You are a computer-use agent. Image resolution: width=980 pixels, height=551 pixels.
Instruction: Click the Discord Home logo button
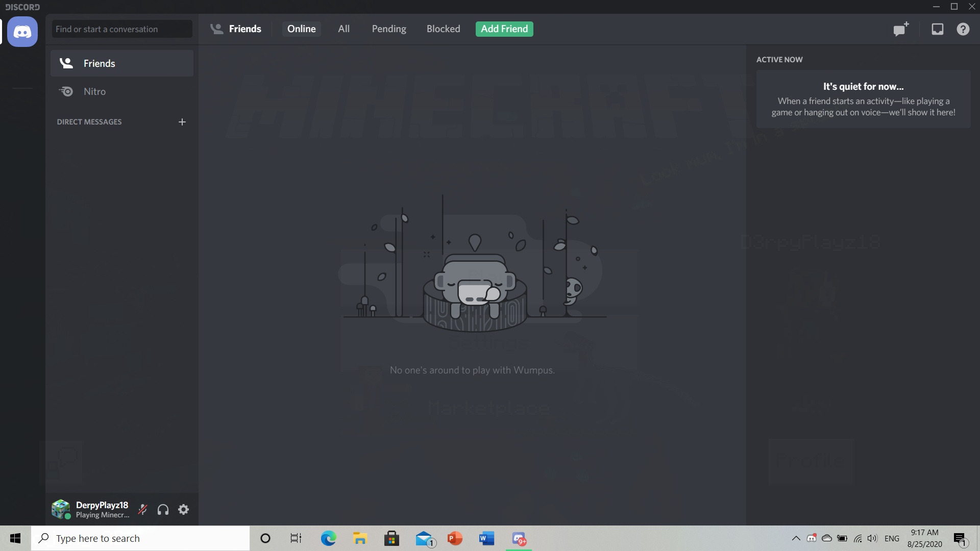click(22, 32)
